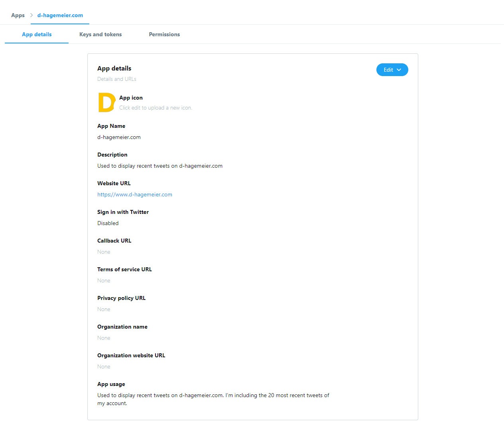Select the Organization website URL None value
This screenshot has height=427, width=504.
click(104, 366)
